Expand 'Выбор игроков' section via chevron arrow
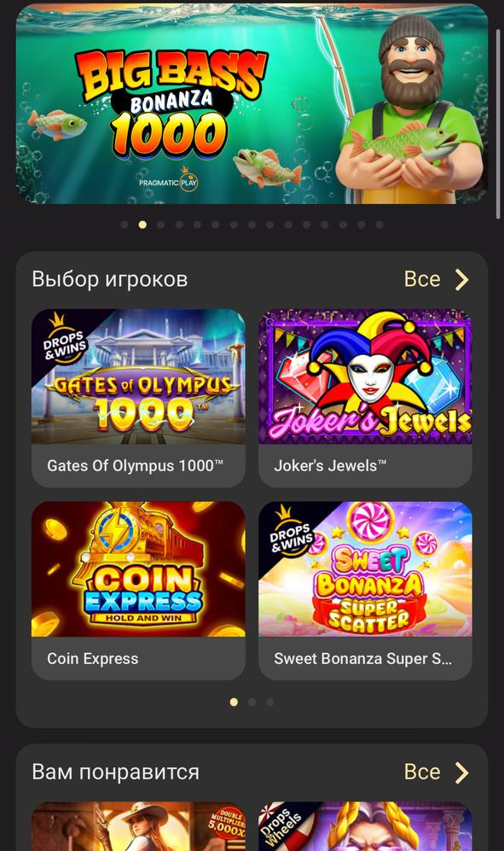The width and height of the screenshot is (504, 851). [x=461, y=279]
